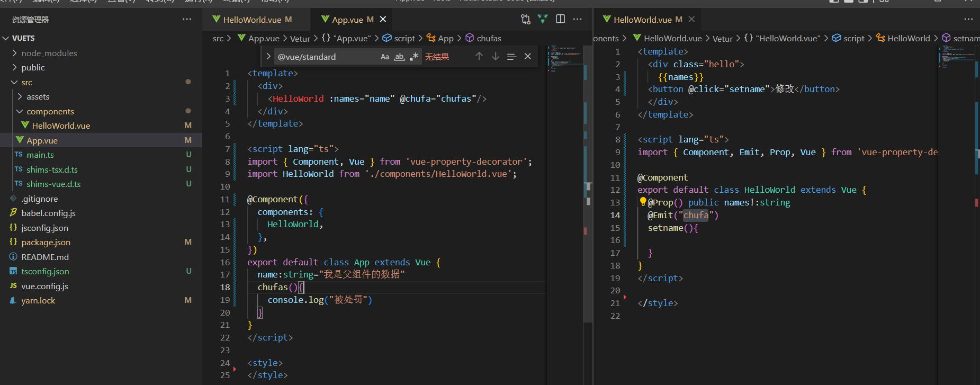Go to next find match
The height and width of the screenshot is (385, 980).
pyautogui.click(x=496, y=56)
